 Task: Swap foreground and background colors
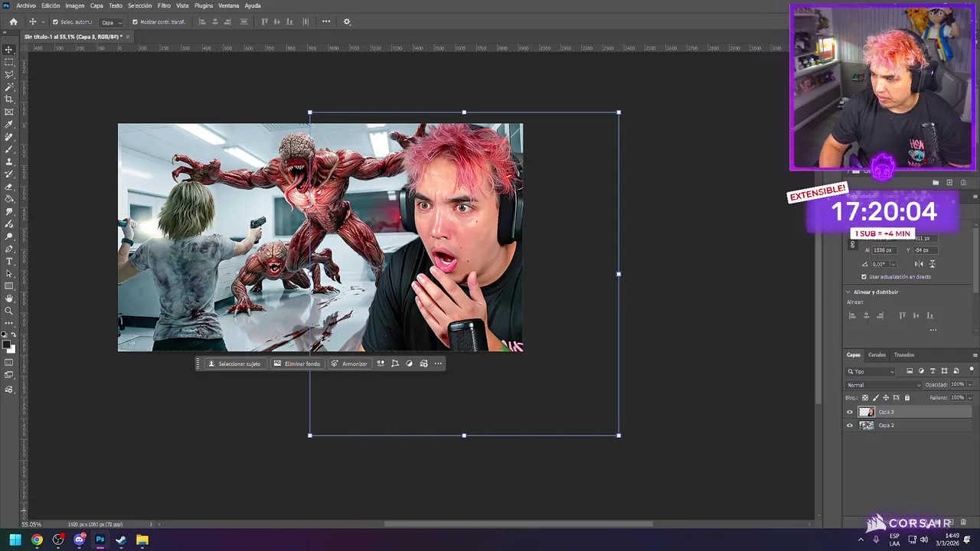click(13, 335)
